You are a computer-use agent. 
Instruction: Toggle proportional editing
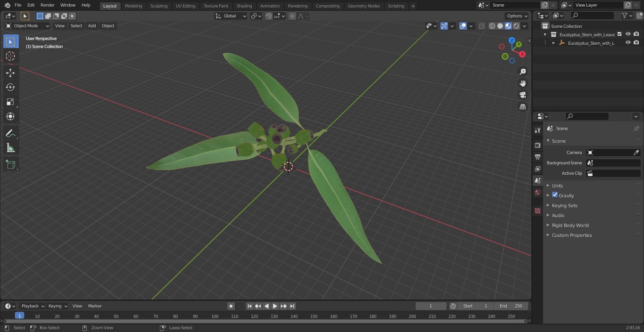292,16
